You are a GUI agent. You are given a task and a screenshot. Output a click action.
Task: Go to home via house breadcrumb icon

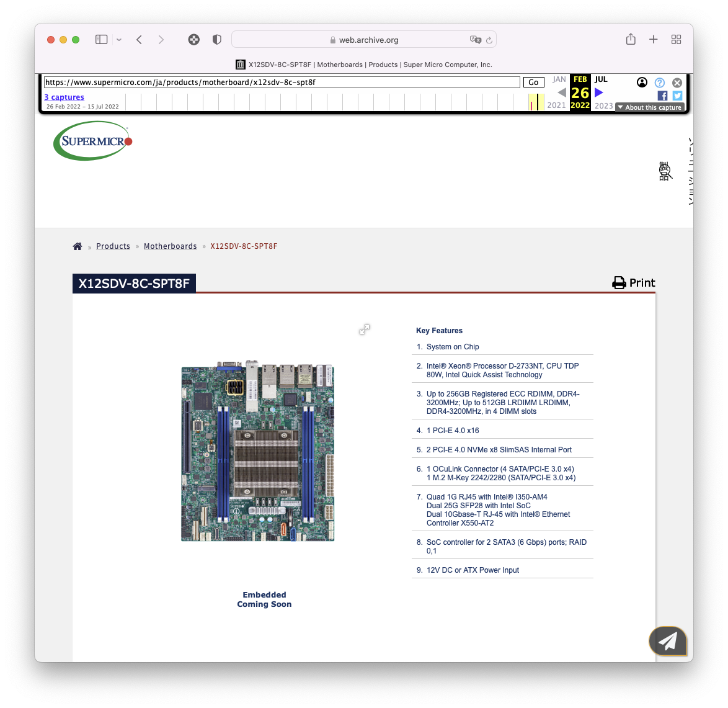[x=78, y=246]
